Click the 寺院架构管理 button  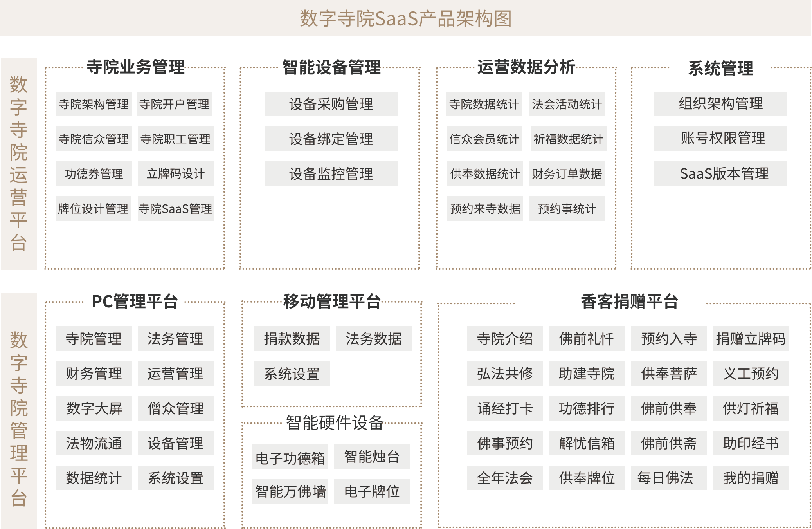(94, 104)
